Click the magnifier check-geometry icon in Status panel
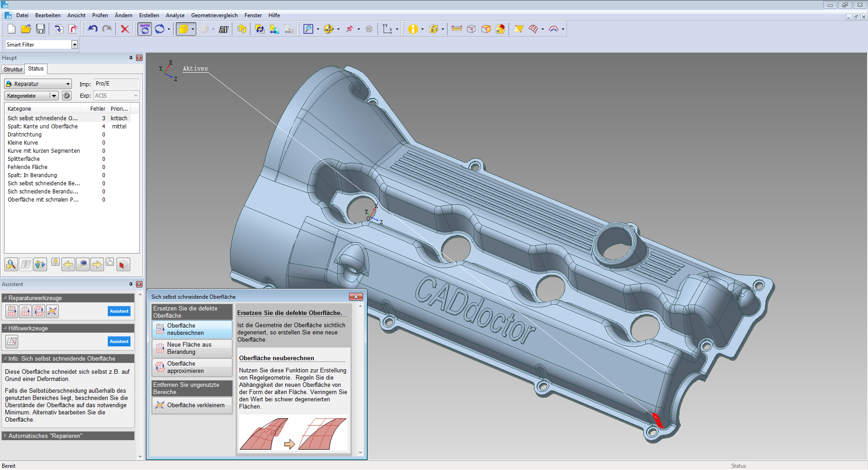Viewport: 868px width, 470px height. (x=11, y=264)
